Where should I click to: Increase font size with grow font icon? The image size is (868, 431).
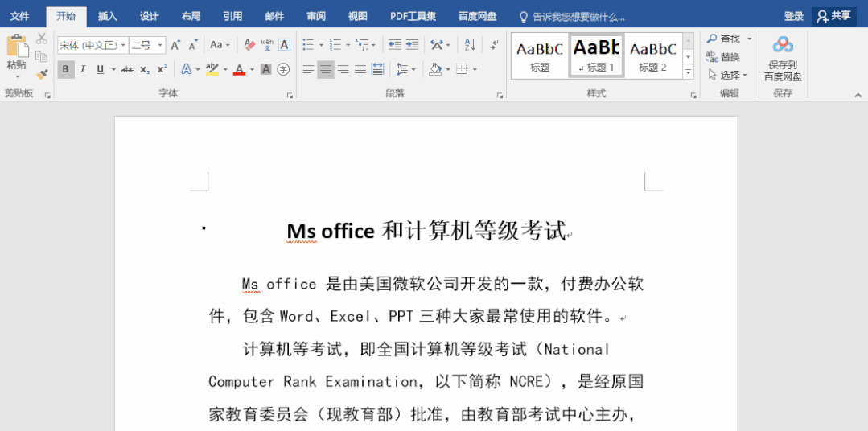click(175, 45)
